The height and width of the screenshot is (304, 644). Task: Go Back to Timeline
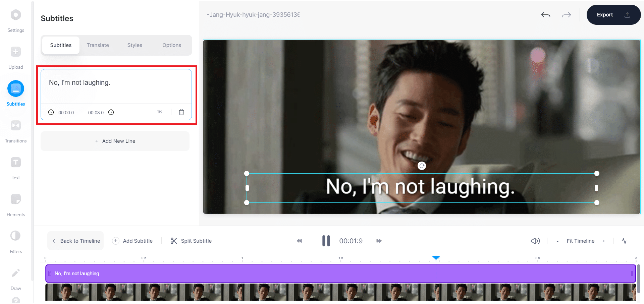[76, 241]
